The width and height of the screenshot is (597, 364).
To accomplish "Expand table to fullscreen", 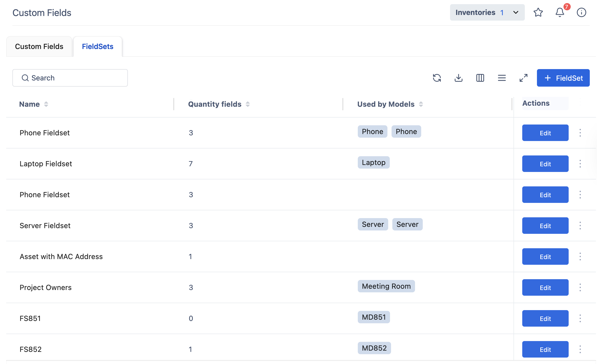I will (523, 78).
